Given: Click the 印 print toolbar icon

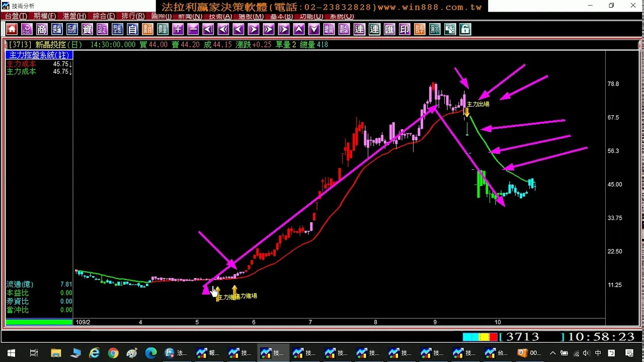Looking at the screenshot, I should tap(405, 29).
